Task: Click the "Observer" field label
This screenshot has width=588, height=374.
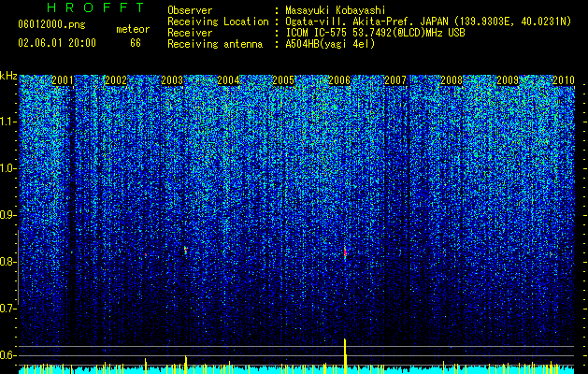Action: pyautogui.click(x=190, y=10)
